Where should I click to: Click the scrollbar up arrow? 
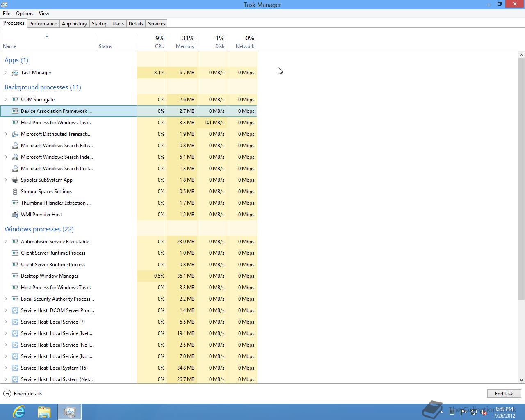tap(522, 55)
